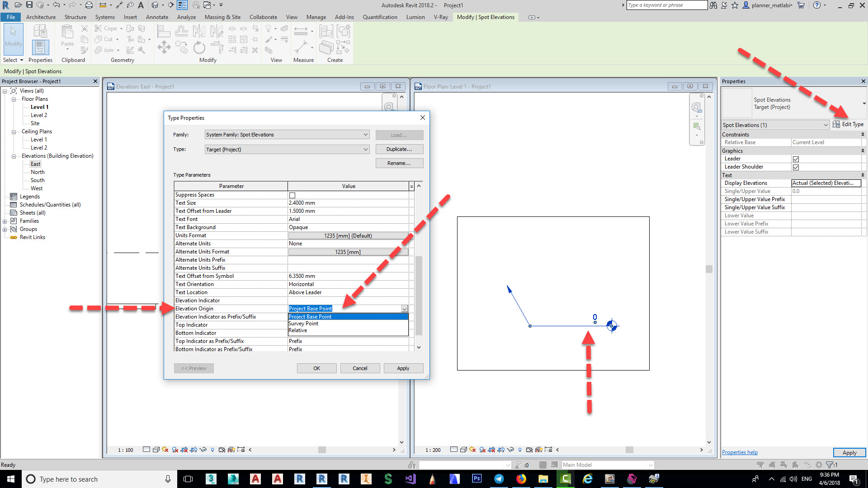
Task: Uncheck the Leader checkbox
Action: [x=796, y=159]
